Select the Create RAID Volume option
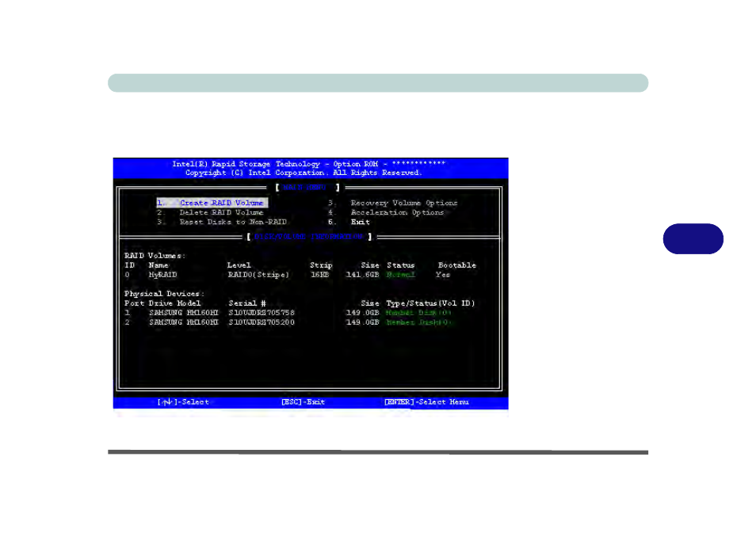Viewport: 756px width, 533px height. (211, 203)
